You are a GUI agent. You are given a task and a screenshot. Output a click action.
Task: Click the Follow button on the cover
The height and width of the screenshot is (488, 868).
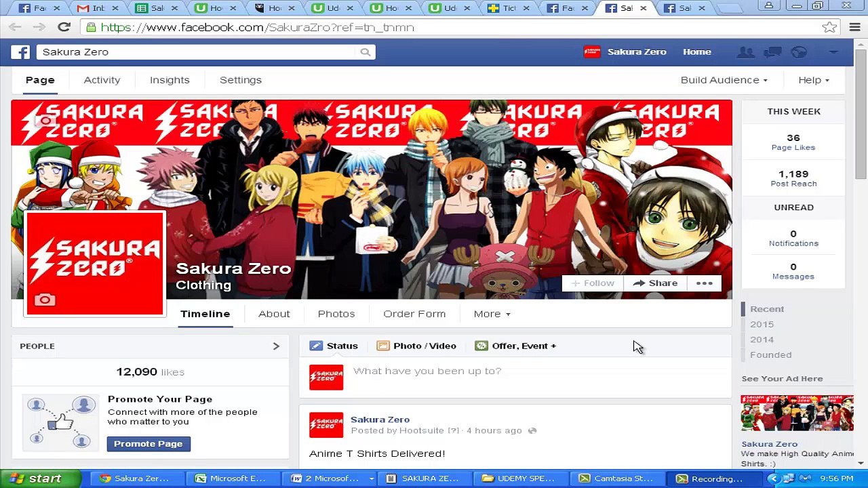click(x=593, y=283)
